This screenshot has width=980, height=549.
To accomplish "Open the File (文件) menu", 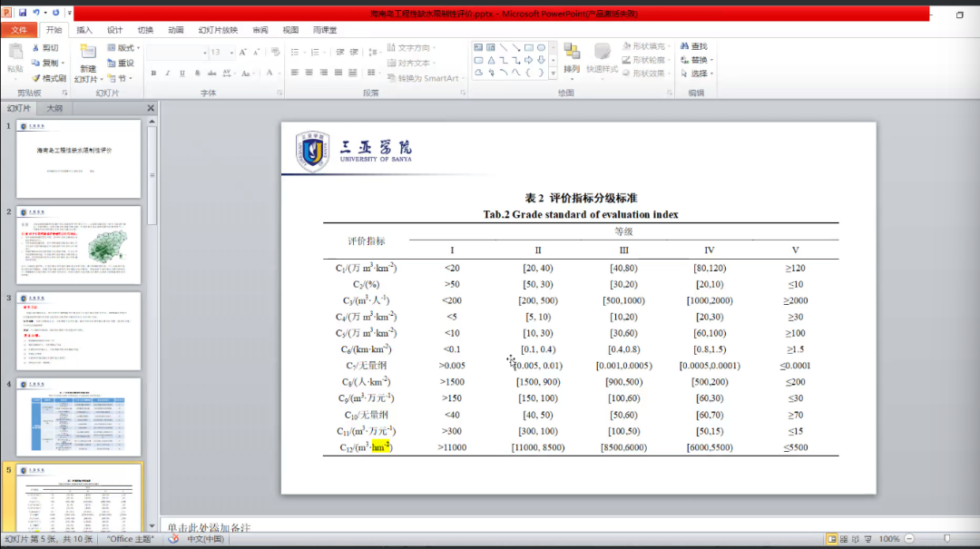I will pos(19,30).
